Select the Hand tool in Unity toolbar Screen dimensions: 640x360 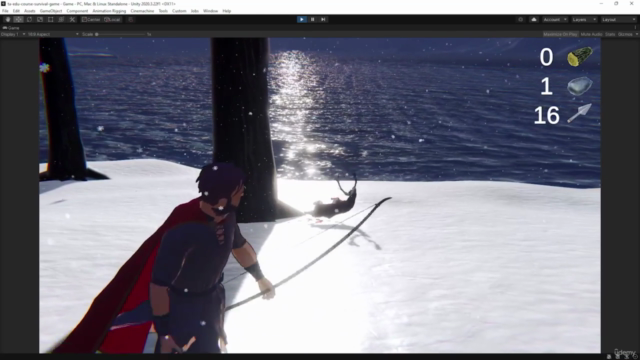pyautogui.click(x=8, y=19)
